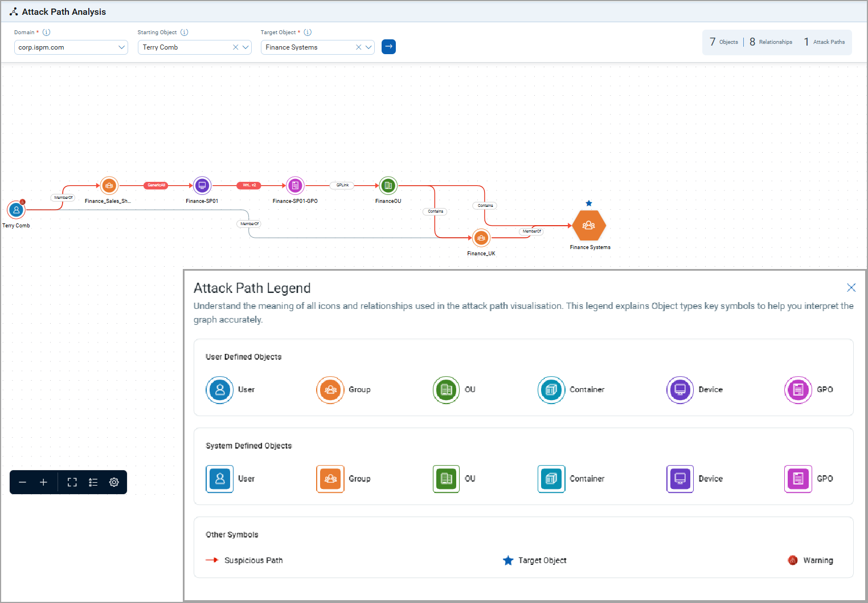The height and width of the screenshot is (603, 868).
Task: Expand the Starting Object dropdown
Action: tap(245, 47)
